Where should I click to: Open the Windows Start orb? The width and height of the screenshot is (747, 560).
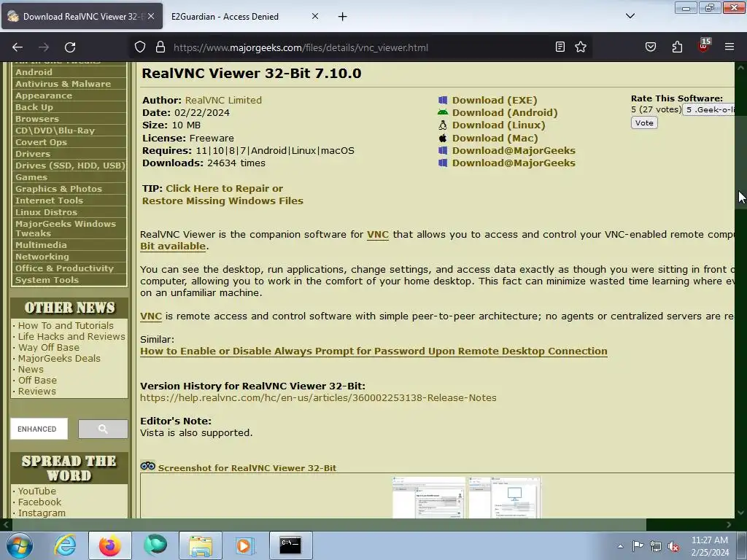(x=20, y=545)
